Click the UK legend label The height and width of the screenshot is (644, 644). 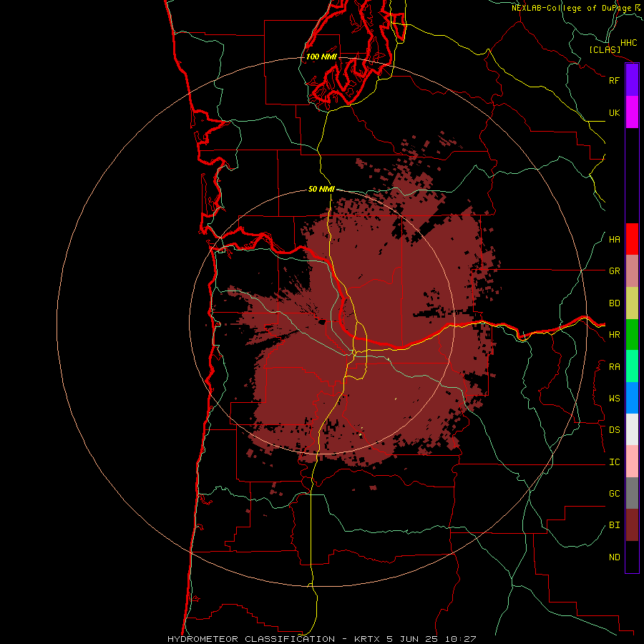tap(614, 112)
